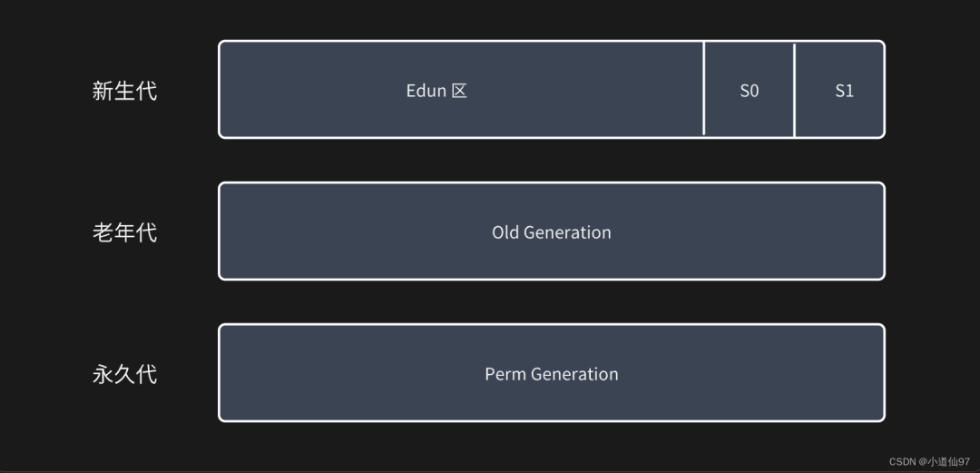The width and height of the screenshot is (980, 473).
Task: Click the Old Generation box
Action: [552, 232]
